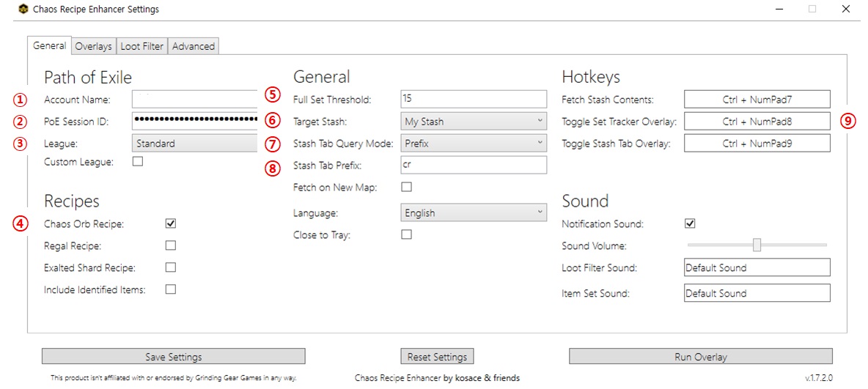The image size is (868, 389).
Task: Click the 'Language:' label
Action: coord(314,212)
